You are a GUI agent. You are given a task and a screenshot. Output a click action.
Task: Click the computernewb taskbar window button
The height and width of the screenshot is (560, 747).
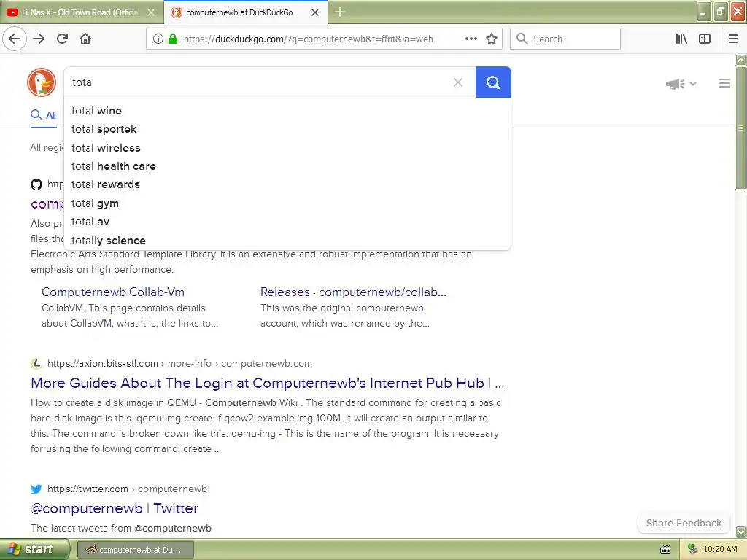[135, 550]
